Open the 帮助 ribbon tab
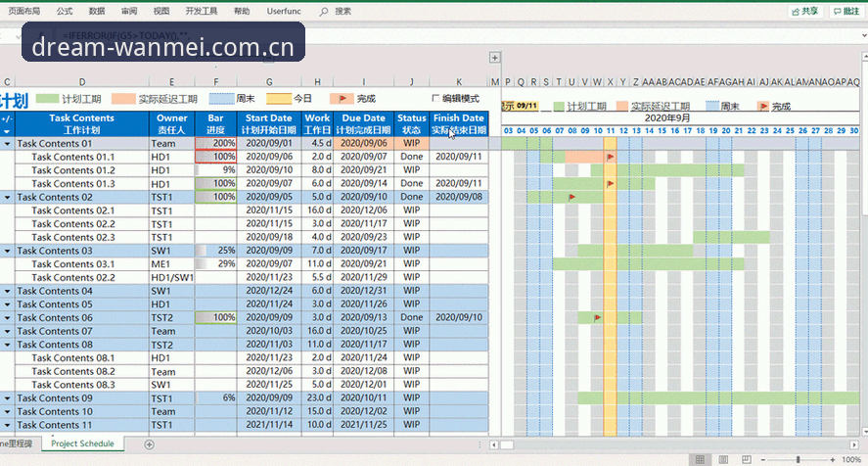868x466 pixels. point(242,11)
